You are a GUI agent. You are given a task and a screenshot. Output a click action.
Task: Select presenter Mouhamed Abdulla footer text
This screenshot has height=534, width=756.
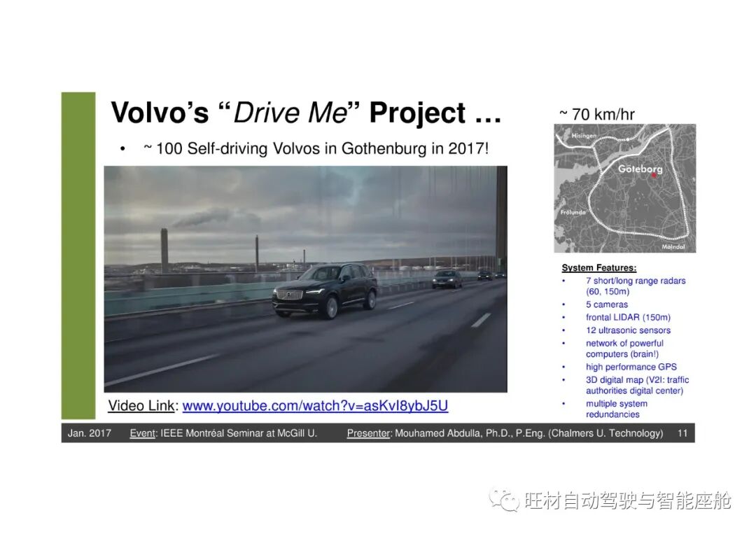(x=505, y=433)
